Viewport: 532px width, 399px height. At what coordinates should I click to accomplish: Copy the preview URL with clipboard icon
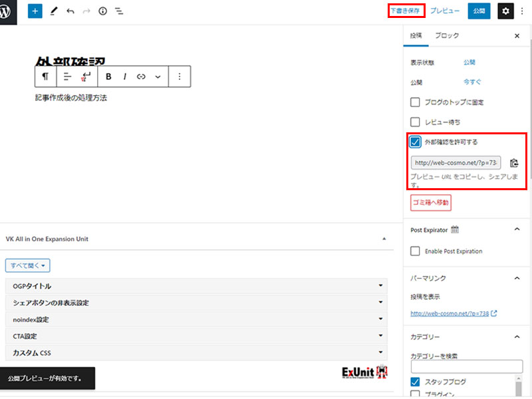pyautogui.click(x=514, y=163)
